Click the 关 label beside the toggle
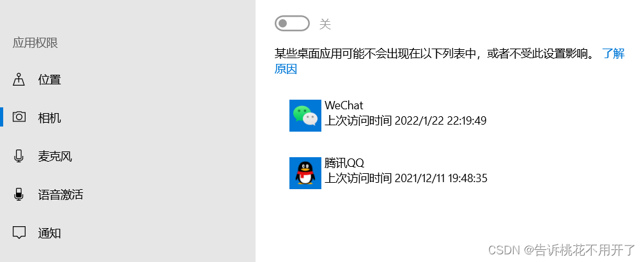Image resolution: width=644 pixels, height=262 pixels. tap(325, 24)
